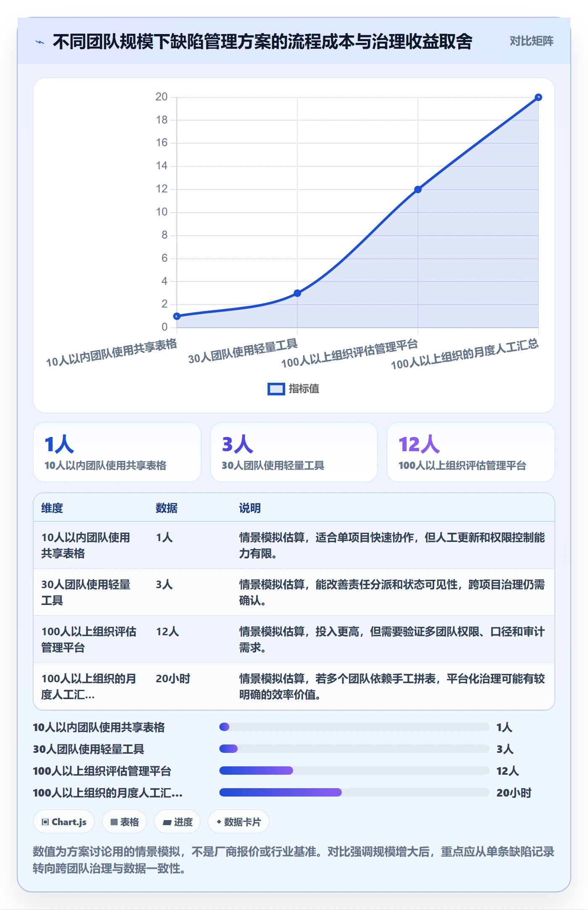Click axis label 100人以上组织的月度人工汇总
Image resolution: width=588 pixels, height=910 pixels.
click(465, 354)
